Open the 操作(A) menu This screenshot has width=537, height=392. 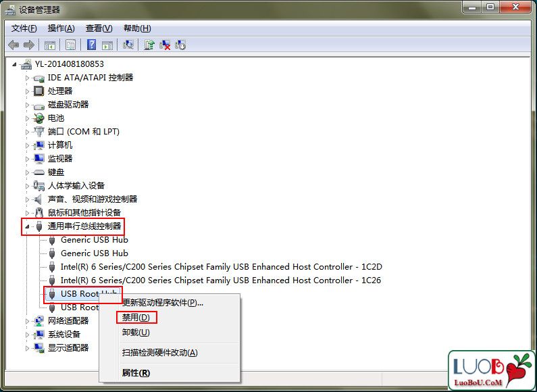61,28
